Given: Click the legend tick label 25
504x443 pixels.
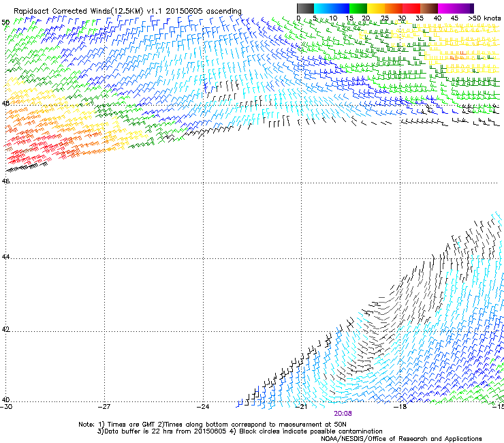Looking at the screenshot, I should click(385, 18).
